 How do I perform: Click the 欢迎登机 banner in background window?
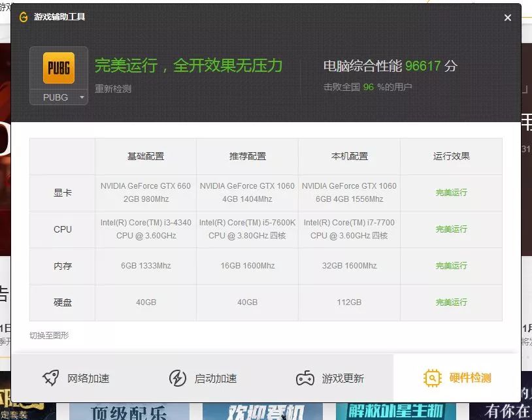(263, 412)
